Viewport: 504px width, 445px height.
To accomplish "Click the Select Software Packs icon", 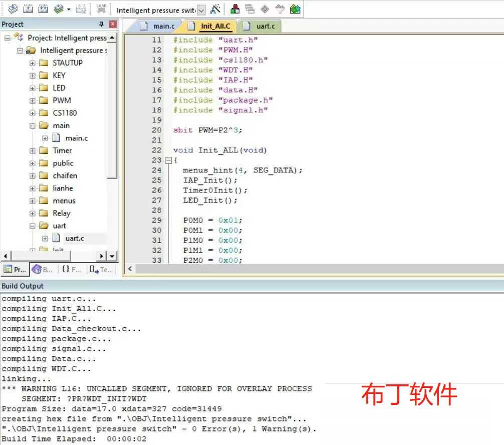I will coord(280,9).
